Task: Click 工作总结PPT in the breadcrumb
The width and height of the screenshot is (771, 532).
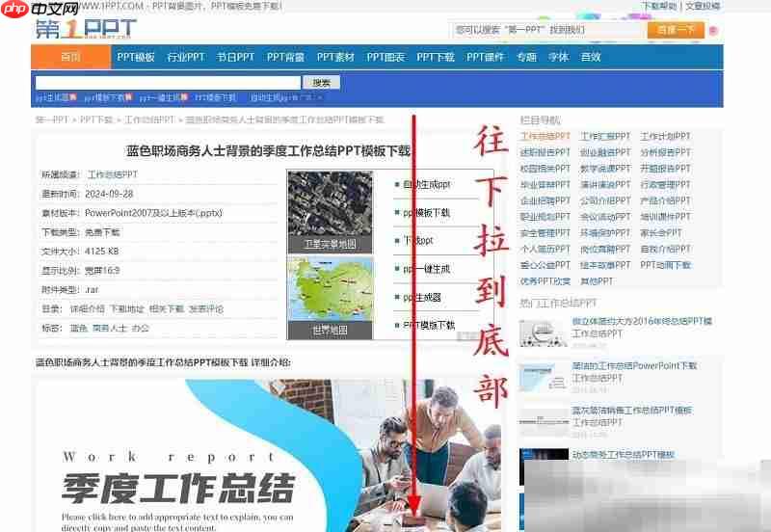Action: click(149, 120)
